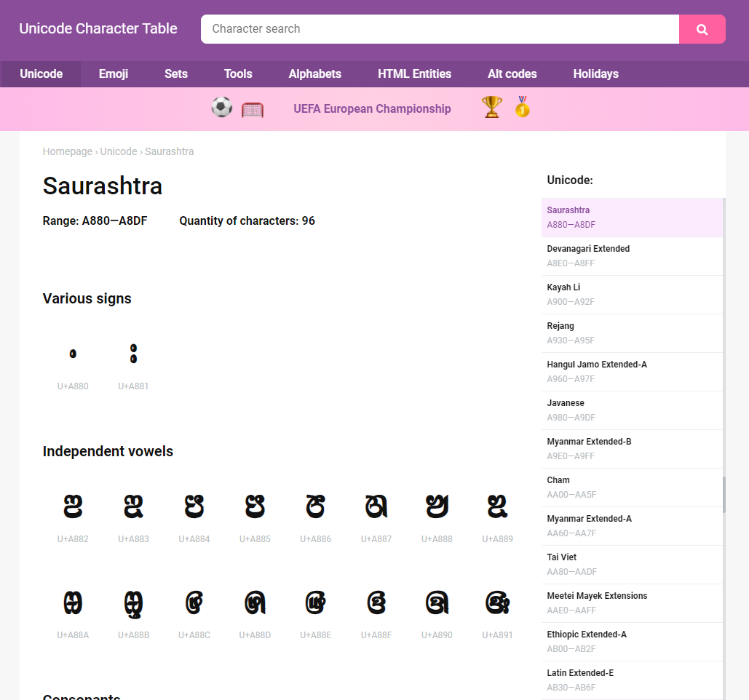Open the Holidays nav tab

click(x=595, y=74)
